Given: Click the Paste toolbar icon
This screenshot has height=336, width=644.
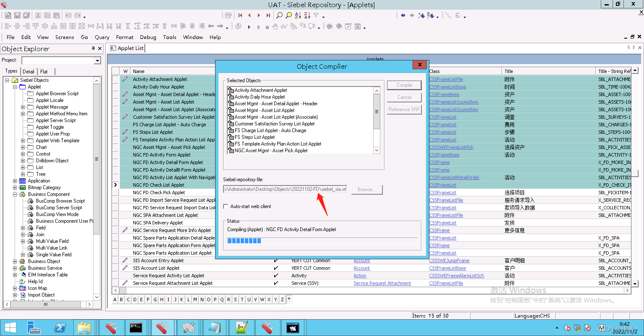Looking at the screenshot, I should [56, 16].
